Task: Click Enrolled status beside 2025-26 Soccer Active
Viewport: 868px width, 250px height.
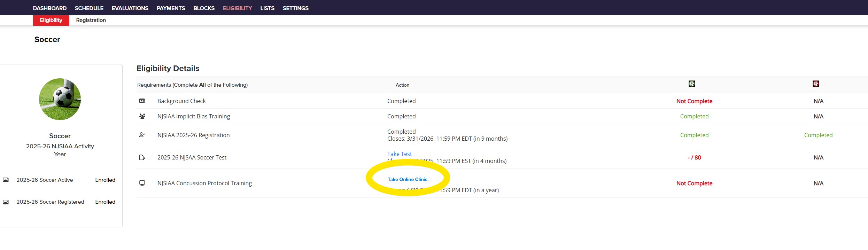Action: click(x=105, y=180)
